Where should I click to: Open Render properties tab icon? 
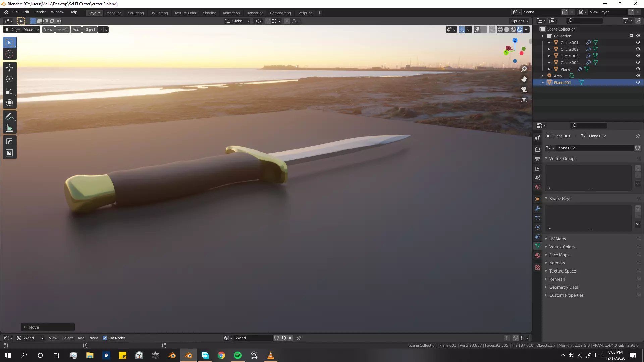[x=538, y=149]
